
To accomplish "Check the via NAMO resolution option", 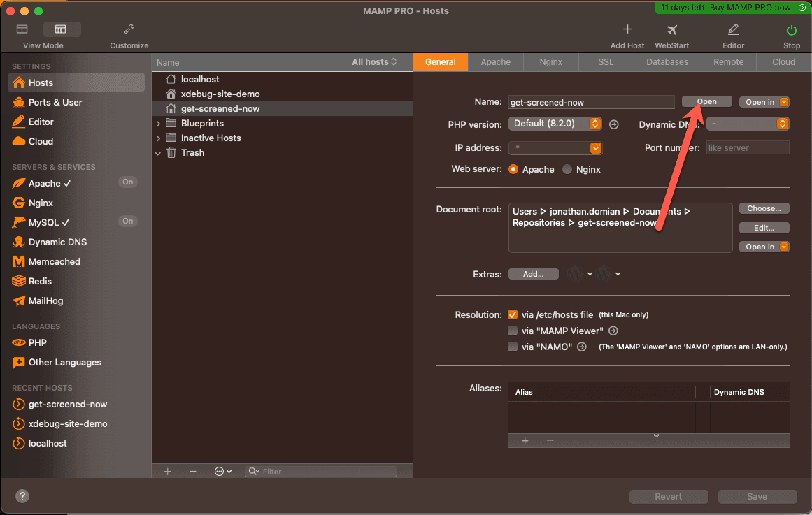I will click(x=513, y=346).
